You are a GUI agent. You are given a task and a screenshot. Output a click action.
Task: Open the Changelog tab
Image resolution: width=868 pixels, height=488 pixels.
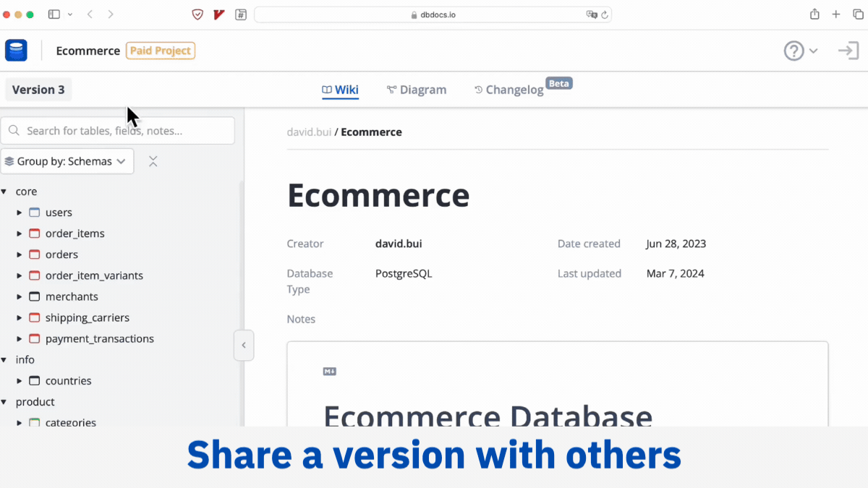pyautogui.click(x=509, y=90)
